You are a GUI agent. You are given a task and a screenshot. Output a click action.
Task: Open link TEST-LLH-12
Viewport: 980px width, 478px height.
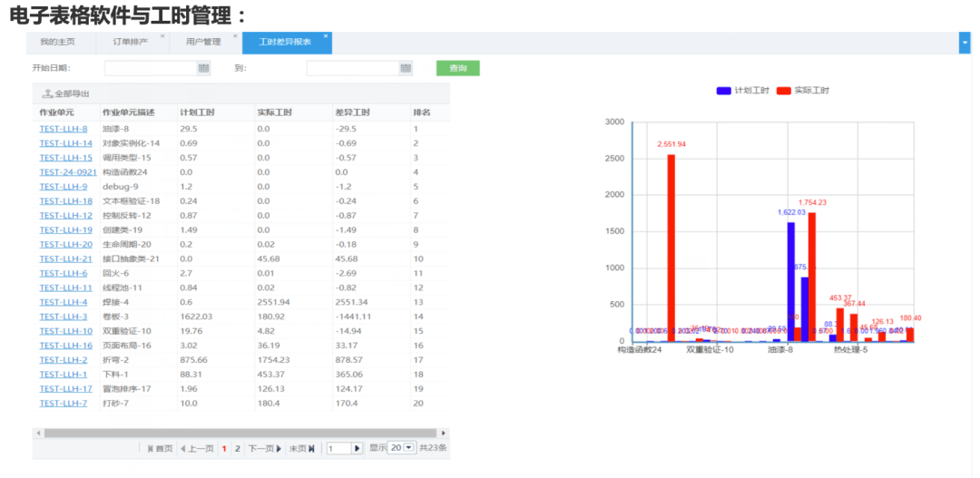tap(65, 215)
